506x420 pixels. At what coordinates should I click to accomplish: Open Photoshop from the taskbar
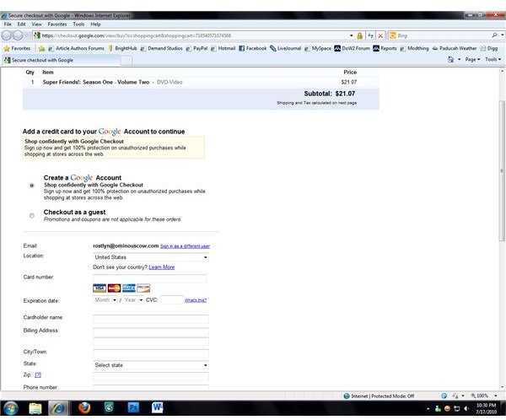[133, 408]
